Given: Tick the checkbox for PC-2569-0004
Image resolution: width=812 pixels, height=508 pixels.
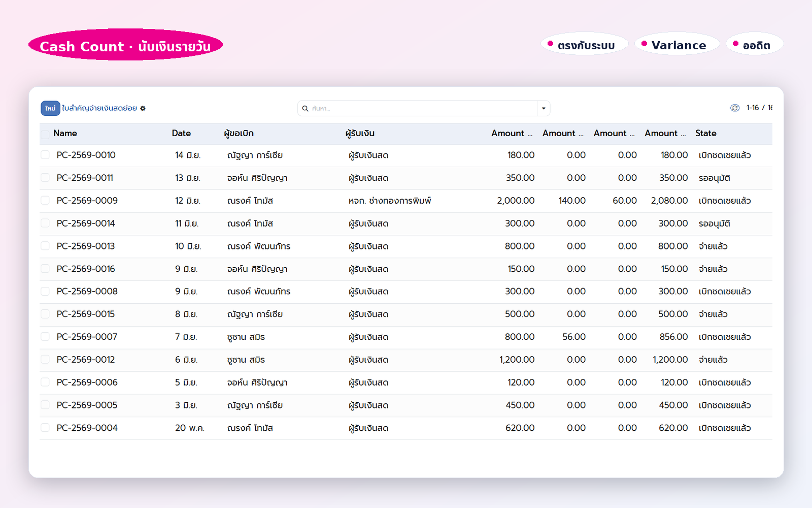Looking at the screenshot, I should (x=45, y=428).
